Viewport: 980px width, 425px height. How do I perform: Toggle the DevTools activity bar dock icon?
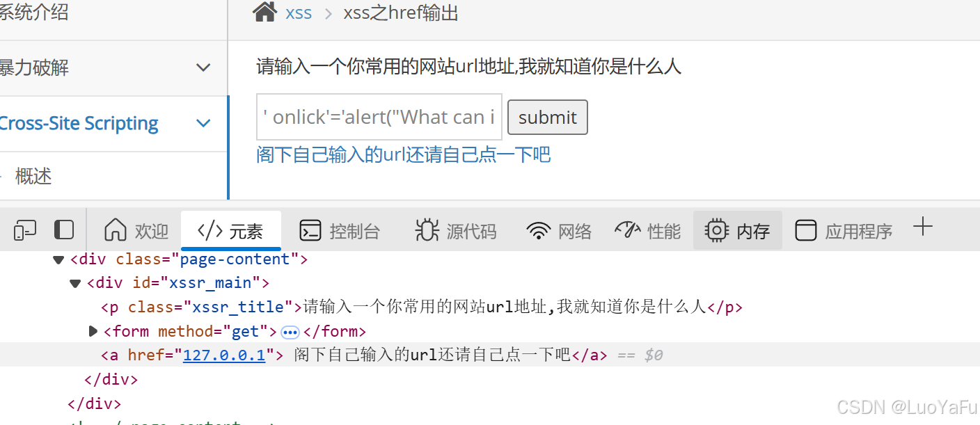[64, 230]
